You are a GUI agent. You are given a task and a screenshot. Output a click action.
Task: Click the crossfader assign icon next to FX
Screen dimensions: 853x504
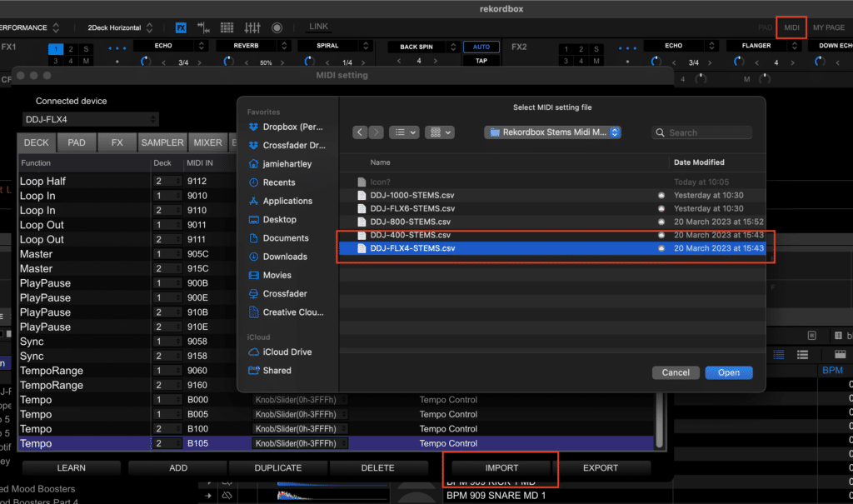(x=202, y=27)
